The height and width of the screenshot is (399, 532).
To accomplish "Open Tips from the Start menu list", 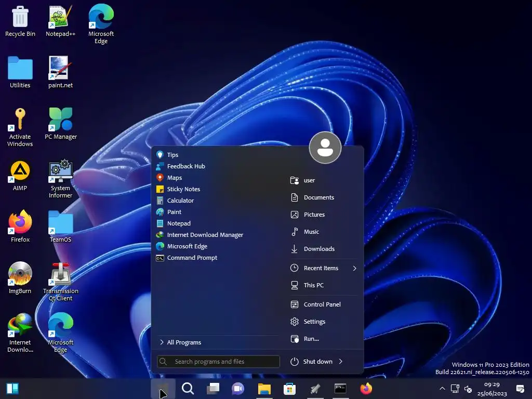I will [x=217, y=155].
